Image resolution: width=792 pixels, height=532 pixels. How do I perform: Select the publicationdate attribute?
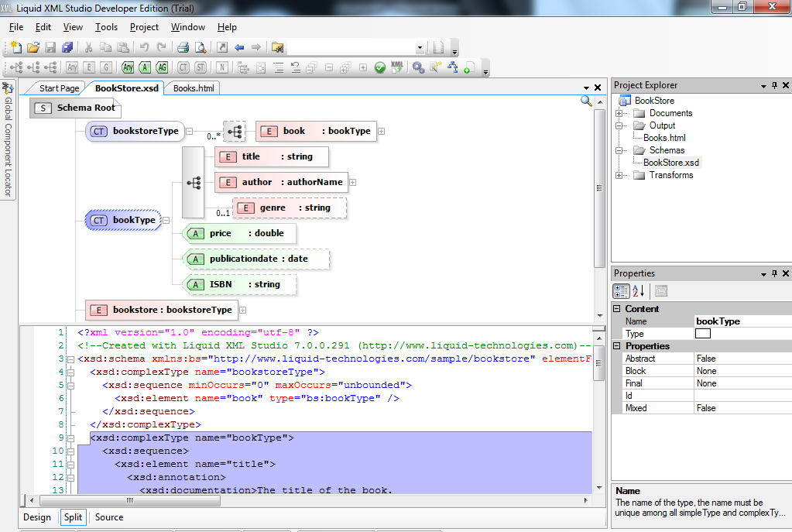(255, 259)
